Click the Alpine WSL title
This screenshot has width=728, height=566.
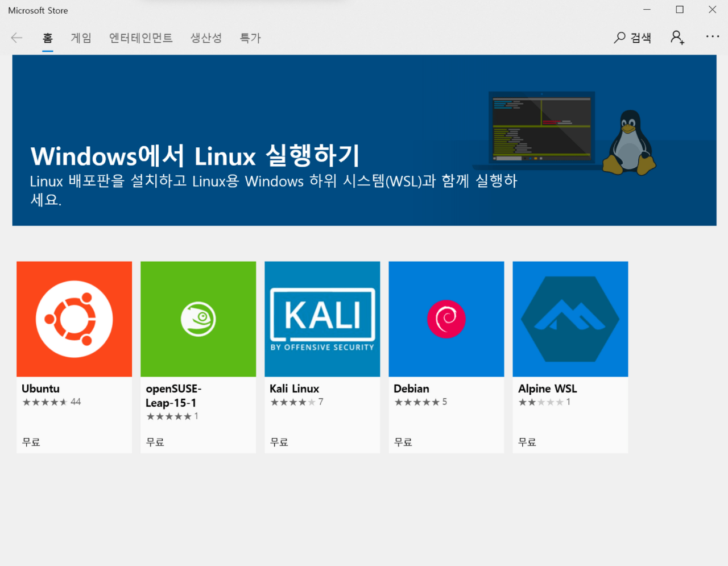click(548, 389)
